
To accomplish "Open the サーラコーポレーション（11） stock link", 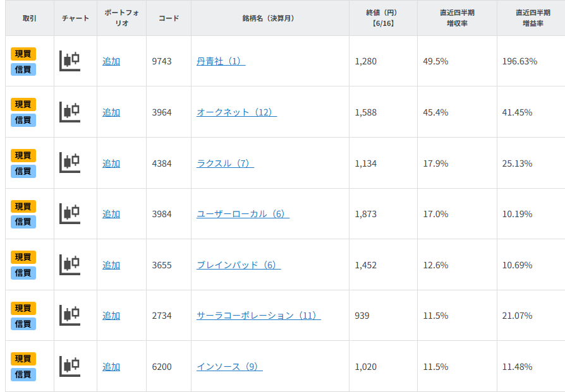I will (x=258, y=316).
